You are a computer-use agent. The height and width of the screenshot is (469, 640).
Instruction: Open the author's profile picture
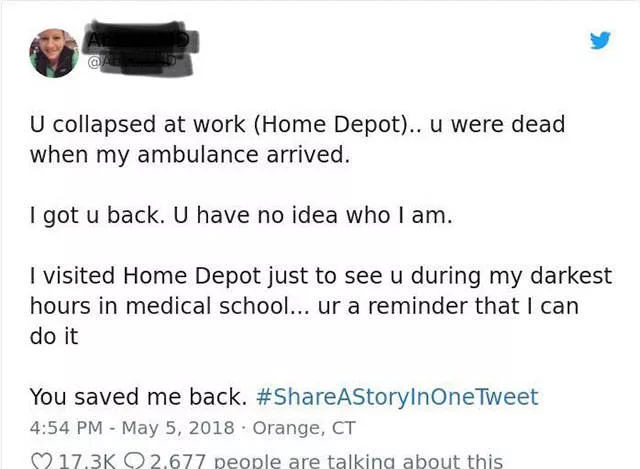[54, 53]
